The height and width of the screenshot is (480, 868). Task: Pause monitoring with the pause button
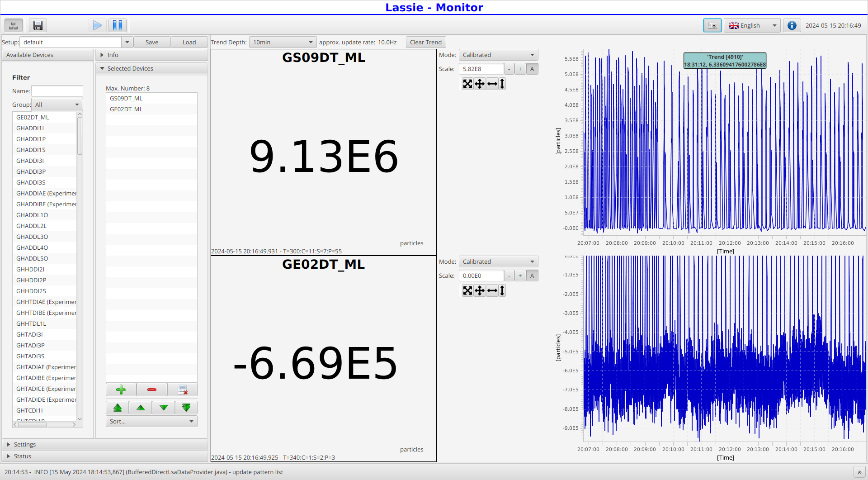point(118,25)
